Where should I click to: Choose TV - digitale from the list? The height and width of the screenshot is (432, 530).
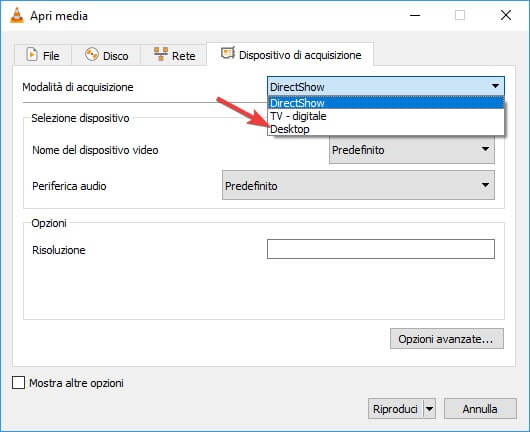tap(386, 116)
